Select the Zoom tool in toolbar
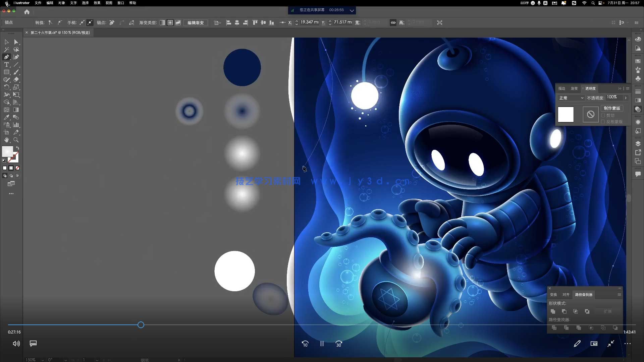644x362 pixels. pos(16,140)
